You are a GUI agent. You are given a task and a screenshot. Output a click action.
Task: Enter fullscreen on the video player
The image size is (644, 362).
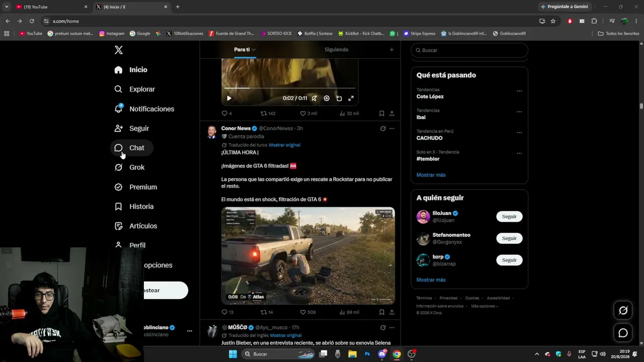pyautogui.click(x=351, y=99)
